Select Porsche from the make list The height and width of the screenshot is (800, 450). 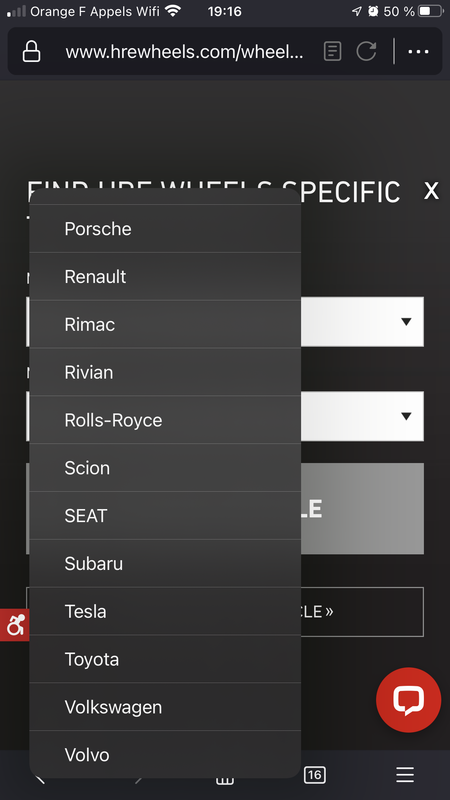coord(165,229)
